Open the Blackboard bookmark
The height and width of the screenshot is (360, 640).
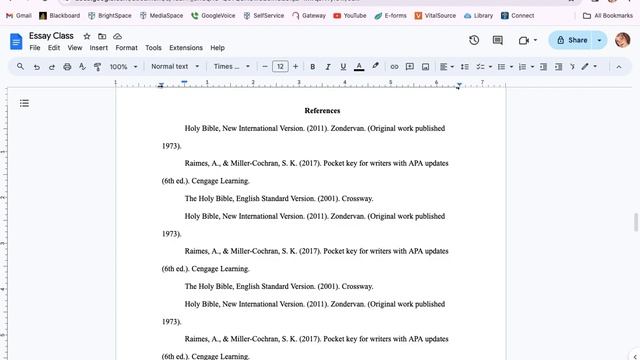60,16
